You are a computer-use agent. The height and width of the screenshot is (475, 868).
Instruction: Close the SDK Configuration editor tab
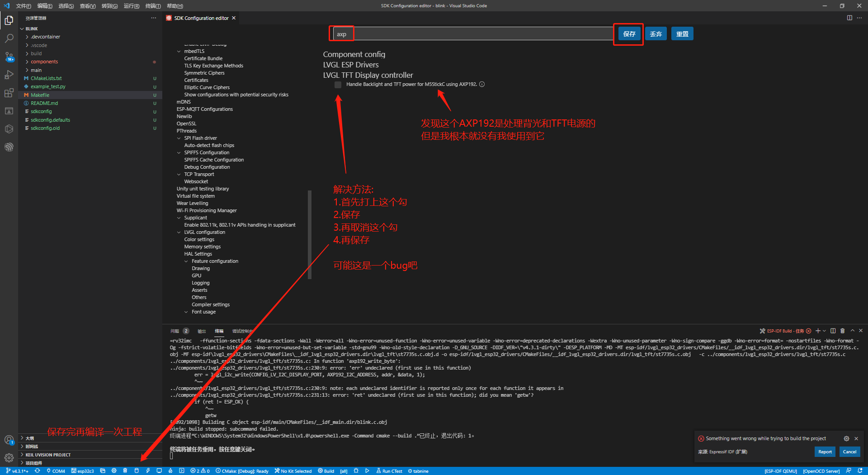[234, 18]
